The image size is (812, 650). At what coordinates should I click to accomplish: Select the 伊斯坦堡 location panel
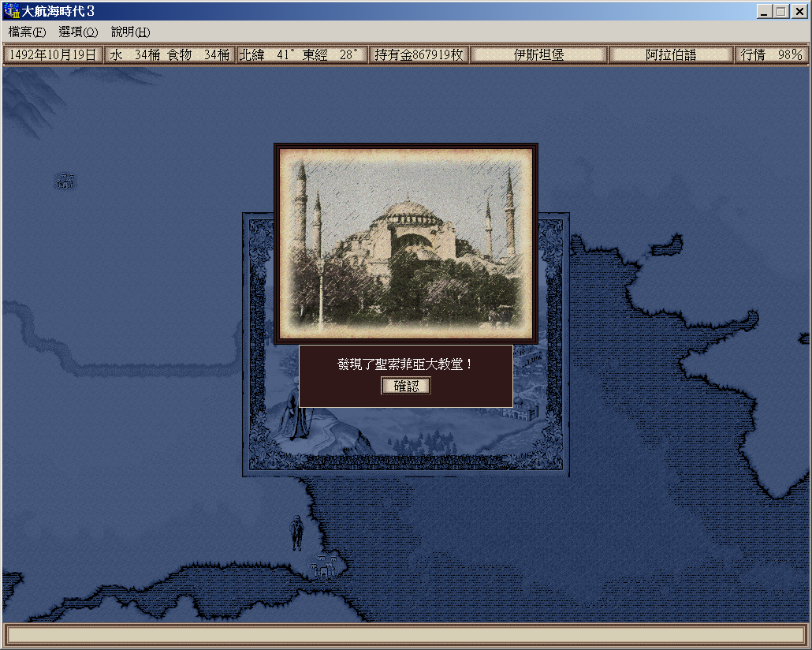coord(539,54)
